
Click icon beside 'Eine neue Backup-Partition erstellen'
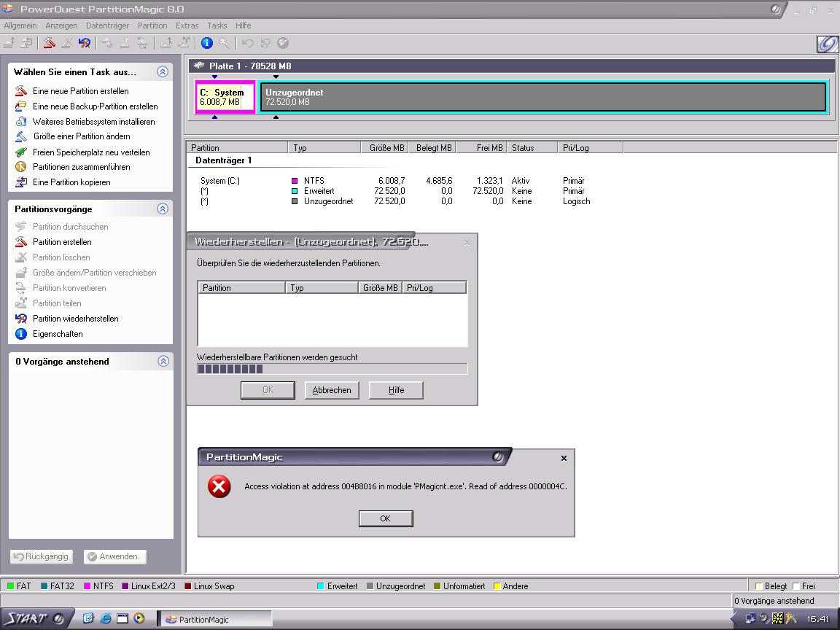[x=21, y=106]
